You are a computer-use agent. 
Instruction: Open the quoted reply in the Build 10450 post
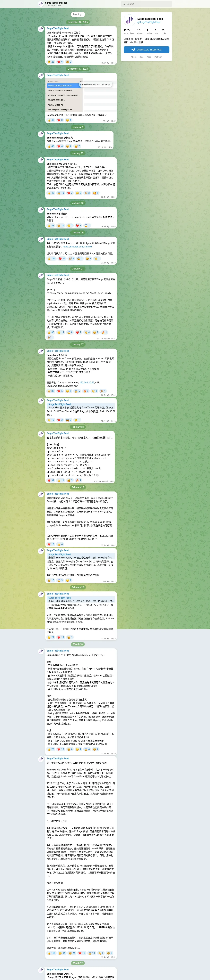pos(81,406)
